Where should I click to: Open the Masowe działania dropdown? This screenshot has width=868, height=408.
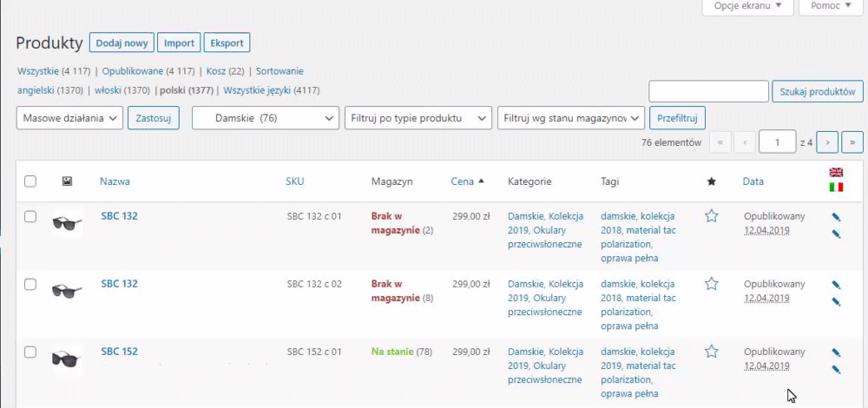click(x=69, y=118)
